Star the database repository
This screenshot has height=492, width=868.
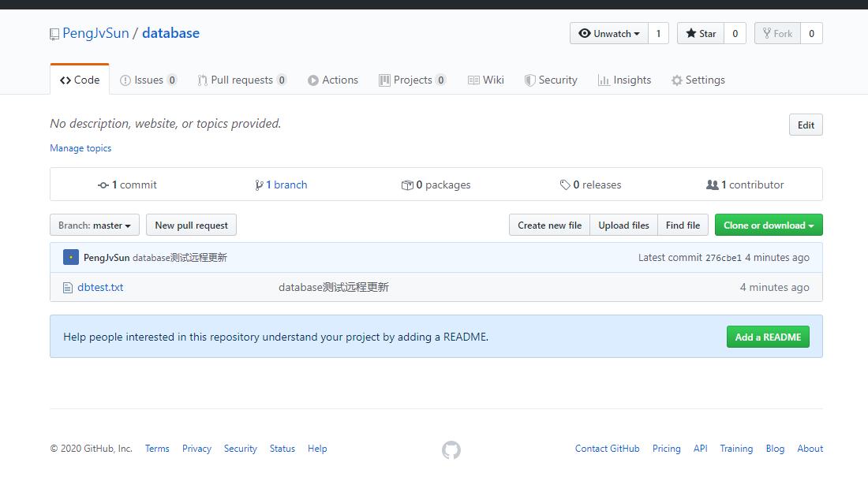click(x=699, y=33)
